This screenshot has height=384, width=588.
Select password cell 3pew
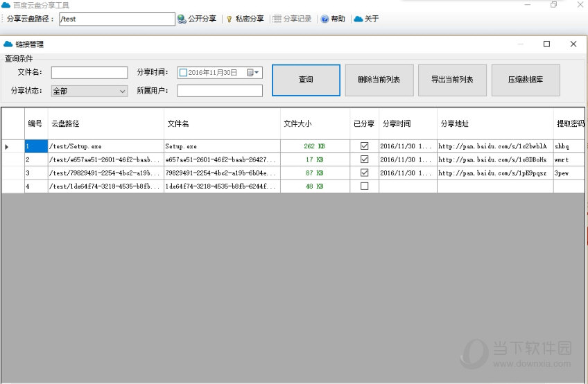569,173
